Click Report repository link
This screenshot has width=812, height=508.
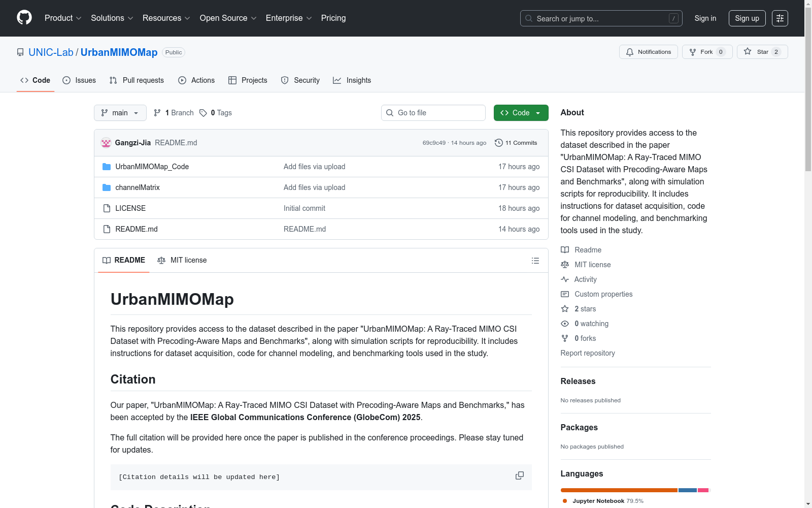pos(588,353)
